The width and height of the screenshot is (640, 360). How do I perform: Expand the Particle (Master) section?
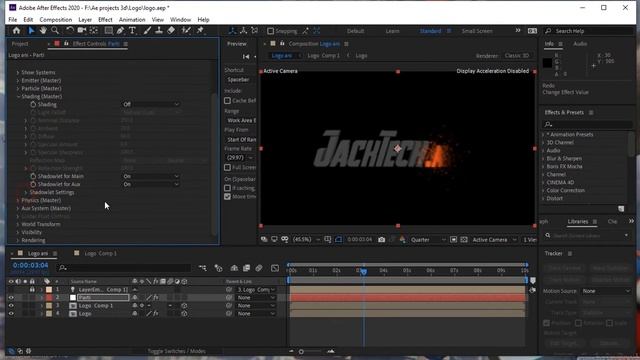pyautogui.click(x=18, y=89)
